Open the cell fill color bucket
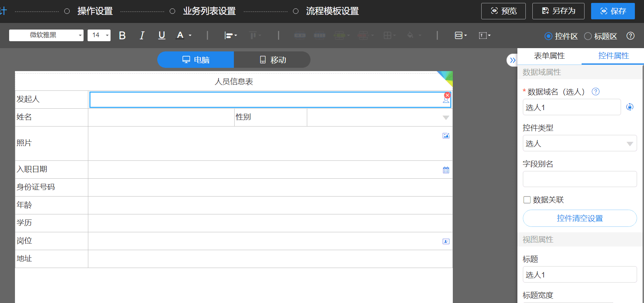This screenshot has height=303, width=644. pyautogui.click(x=414, y=35)
